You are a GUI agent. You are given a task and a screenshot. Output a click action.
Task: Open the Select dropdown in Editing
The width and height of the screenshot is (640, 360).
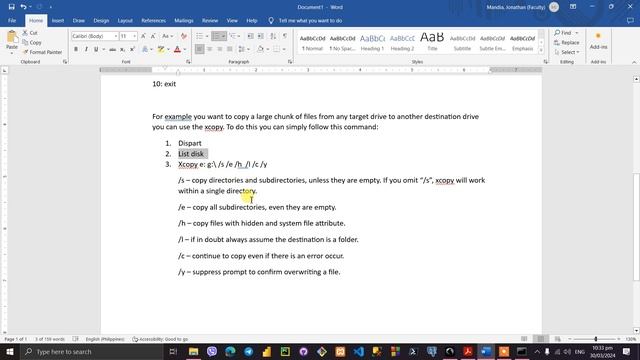[567, 52]
